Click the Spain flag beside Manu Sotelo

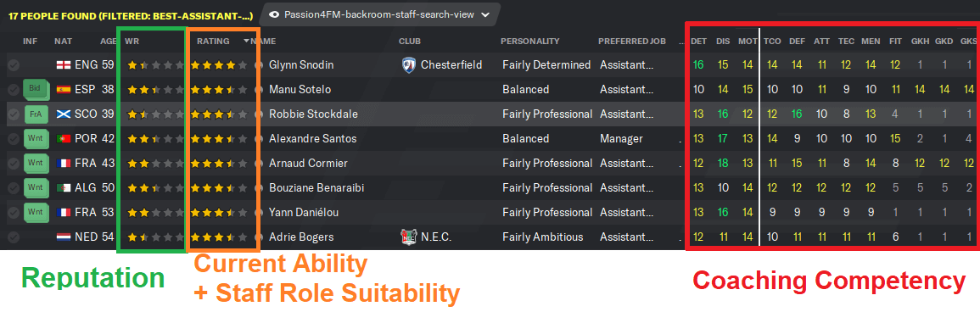63,89
